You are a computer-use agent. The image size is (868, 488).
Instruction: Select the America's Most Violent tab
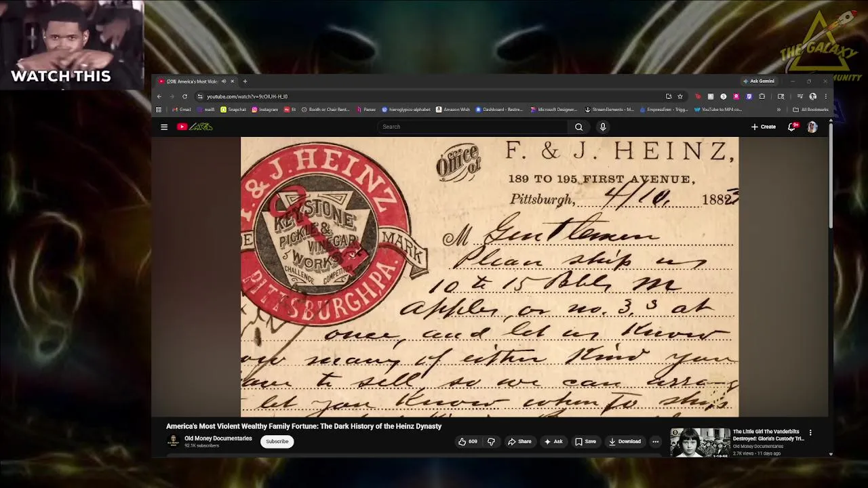pos(195,81)
